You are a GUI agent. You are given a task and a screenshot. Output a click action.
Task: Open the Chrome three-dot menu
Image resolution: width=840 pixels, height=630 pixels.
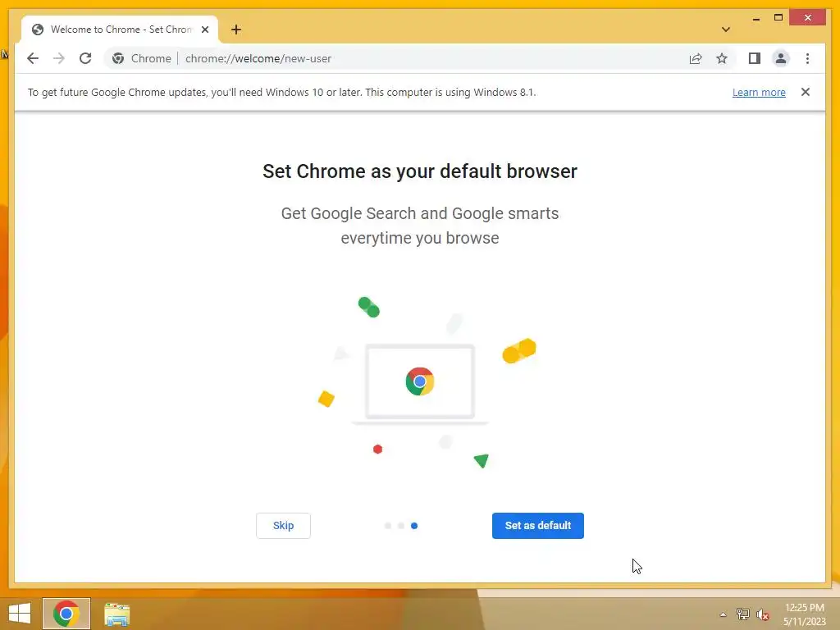click(x=807, y=58)
